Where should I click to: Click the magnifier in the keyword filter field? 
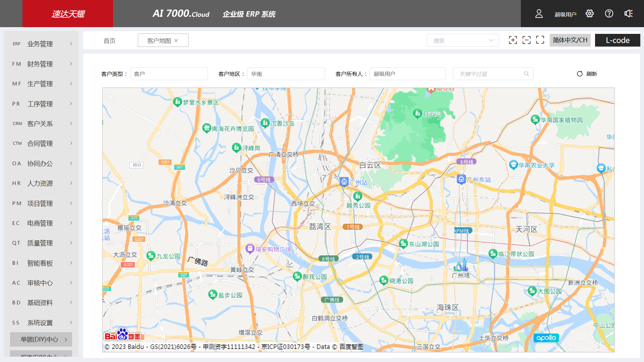(526, 74)
